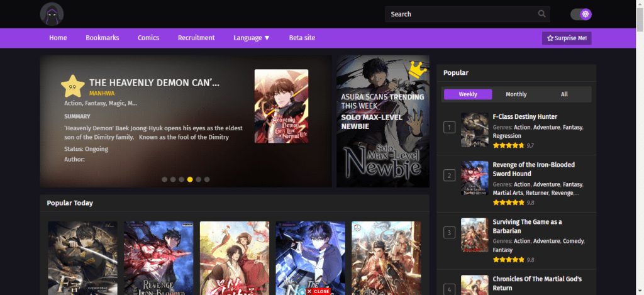Open F-Class Destiny Hunter title link

(525, 117)
